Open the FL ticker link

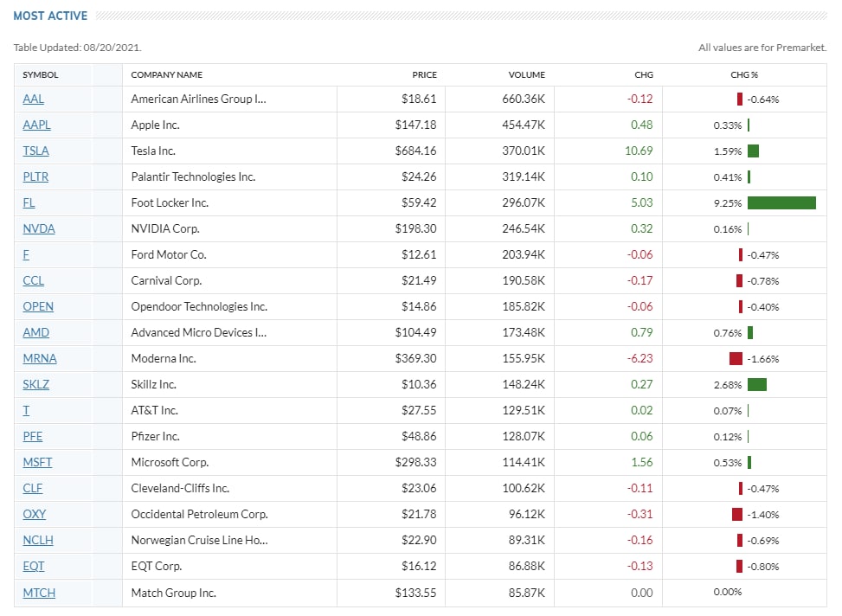[x=29, y=202]
